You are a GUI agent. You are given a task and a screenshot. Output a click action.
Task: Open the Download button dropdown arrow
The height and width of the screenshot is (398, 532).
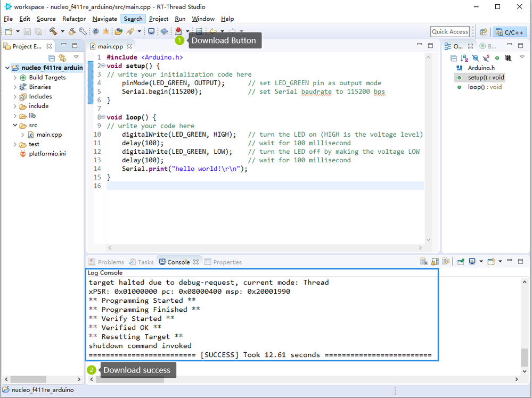[x=187, y=31]
